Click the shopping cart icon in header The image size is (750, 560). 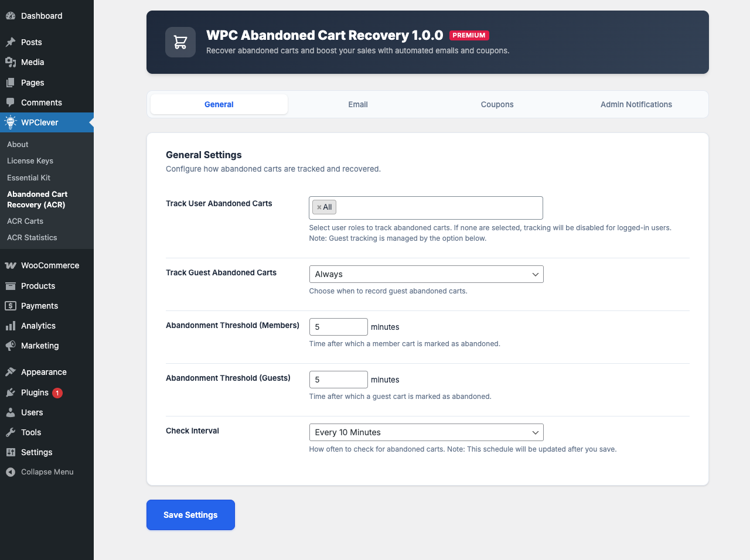[x=180, y=42]
